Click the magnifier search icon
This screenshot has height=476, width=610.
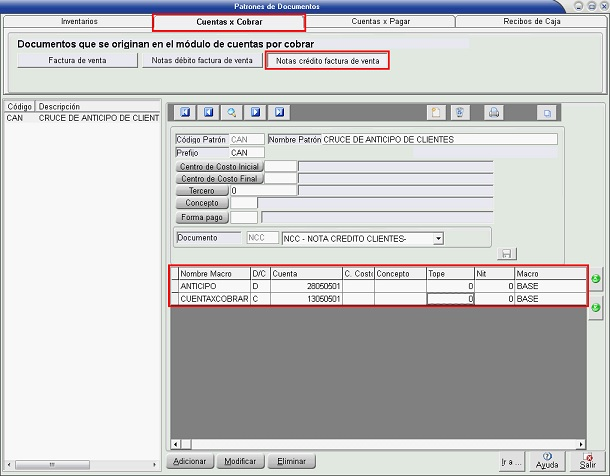232,113
